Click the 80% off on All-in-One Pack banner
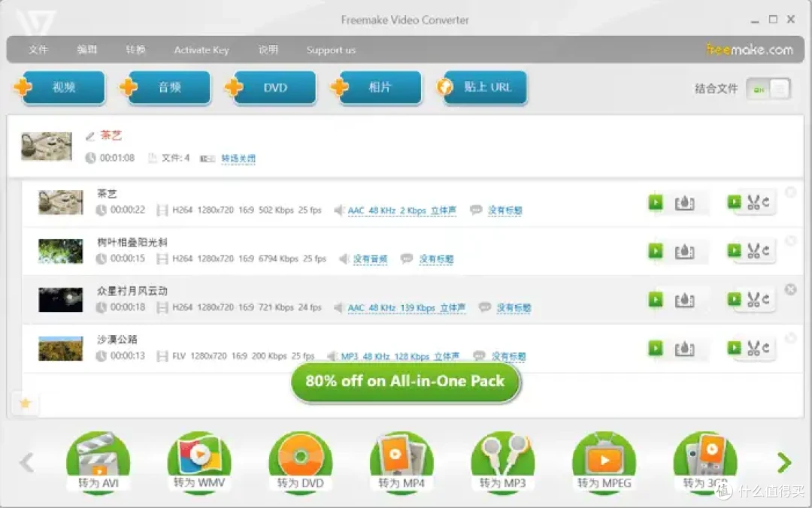812x508 pixels. (x=405, y=383)
